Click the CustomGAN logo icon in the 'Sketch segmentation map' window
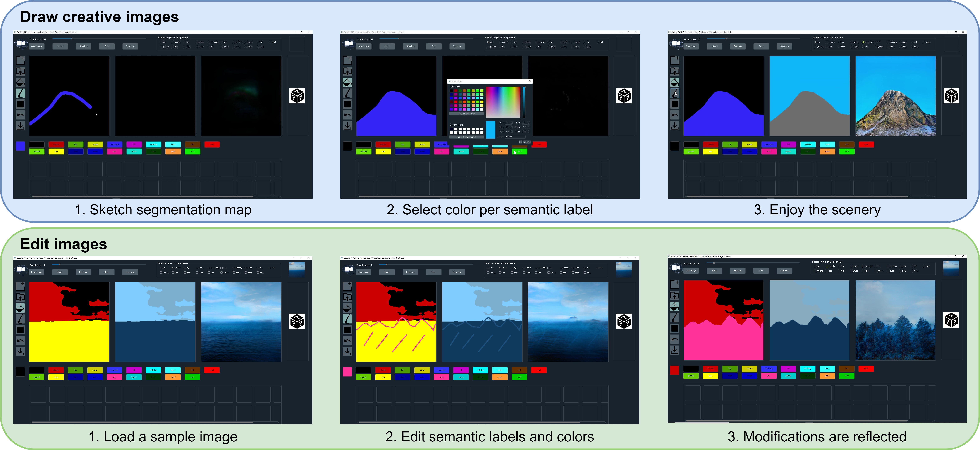Screen dimensions: 980x450 pyautogui.click(x=21, y=43)
